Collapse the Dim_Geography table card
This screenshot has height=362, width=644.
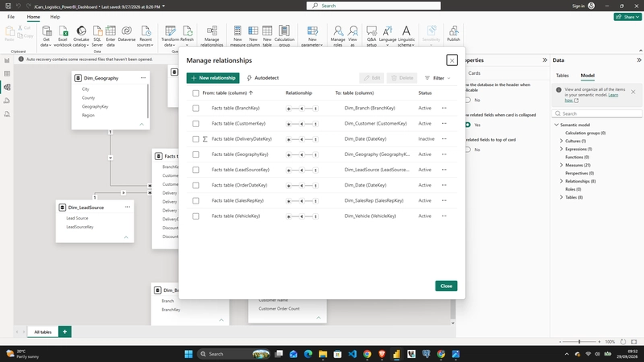click(x=142, y=124)
